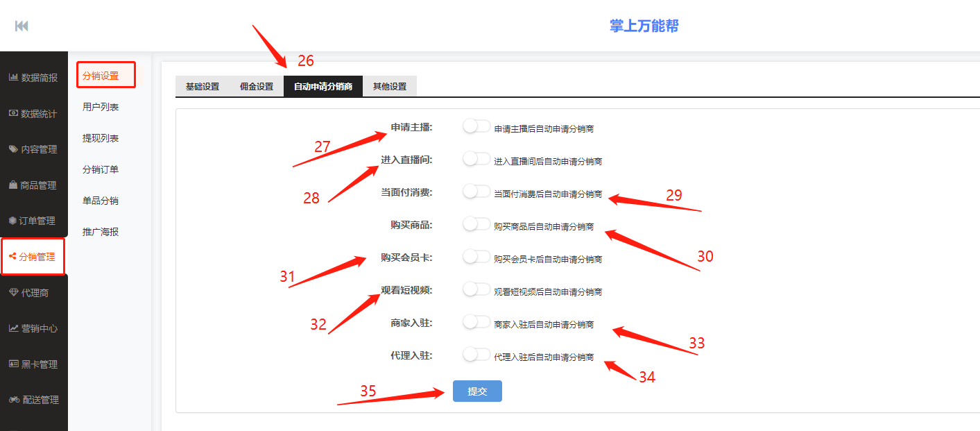The image size is (980, 431).
Task: Open 配送管理 motorcycle icon
Action: coord(13,400)
